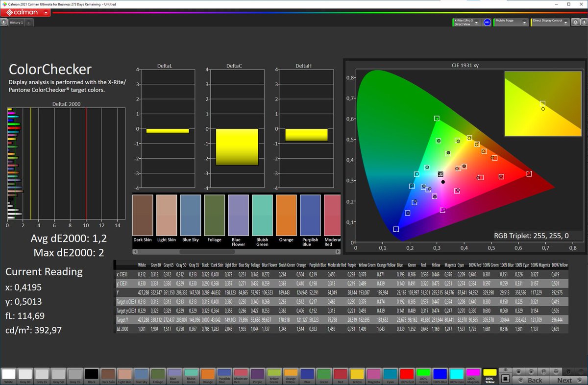Select the Gray 80 swatch in bottom strip
The width and height of the screenshot is (588, 385).
click(x=25, y=376)
